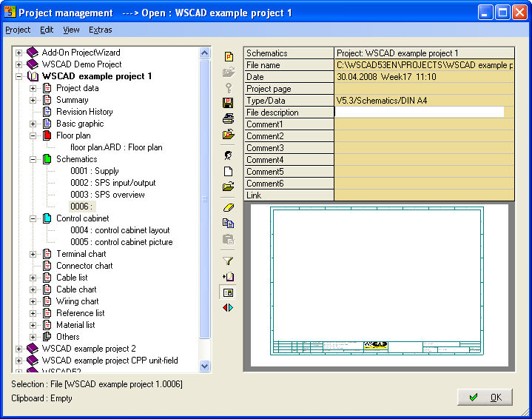Click the tree vertical scrollbar thumb
This screenshot has width=532, height=419.
tap(205, 199)
